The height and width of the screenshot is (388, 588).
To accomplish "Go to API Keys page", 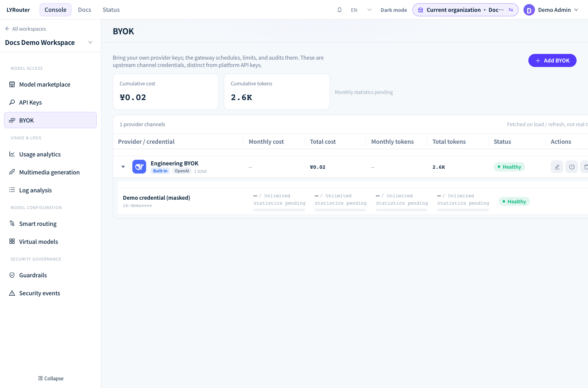I will pyautogui.click(x=51, y=103).
